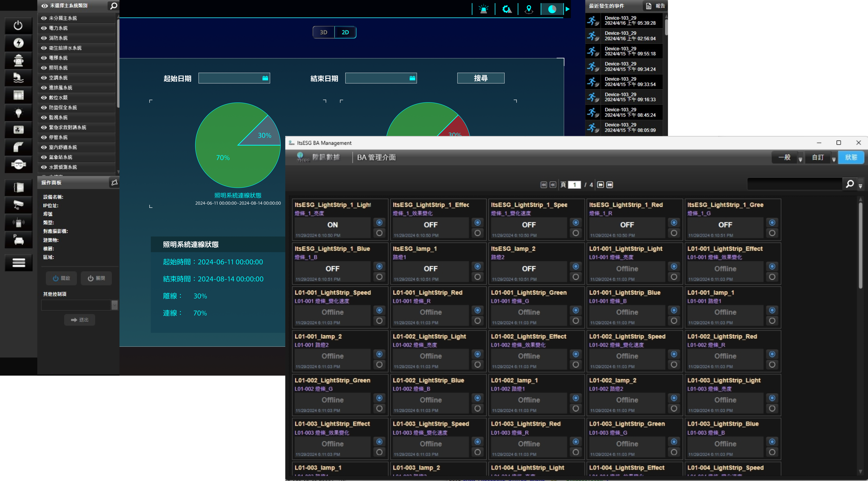Click the alarm siren icon in top toolbar
868x481 pixels.
(484, 9)
